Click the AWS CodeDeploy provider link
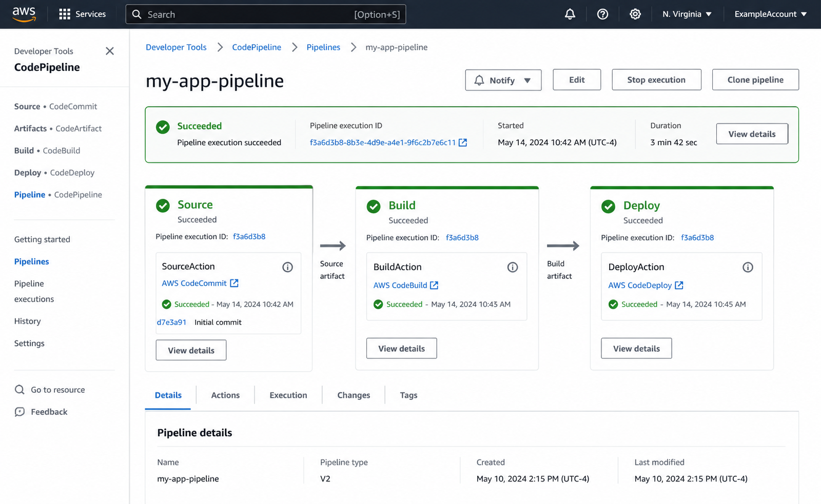This screenshot has height=504, width=821. 640,285
